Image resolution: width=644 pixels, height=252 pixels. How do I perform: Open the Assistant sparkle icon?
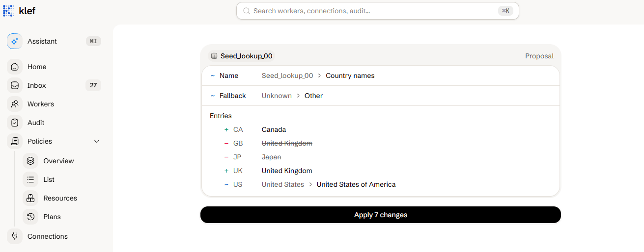point(15,41)
